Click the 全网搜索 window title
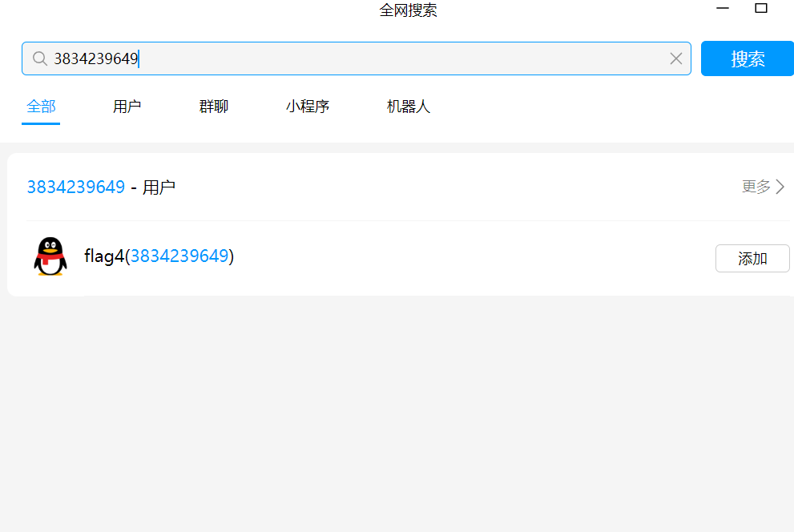The height and width of the screenshot is (532, 794). 408,10
